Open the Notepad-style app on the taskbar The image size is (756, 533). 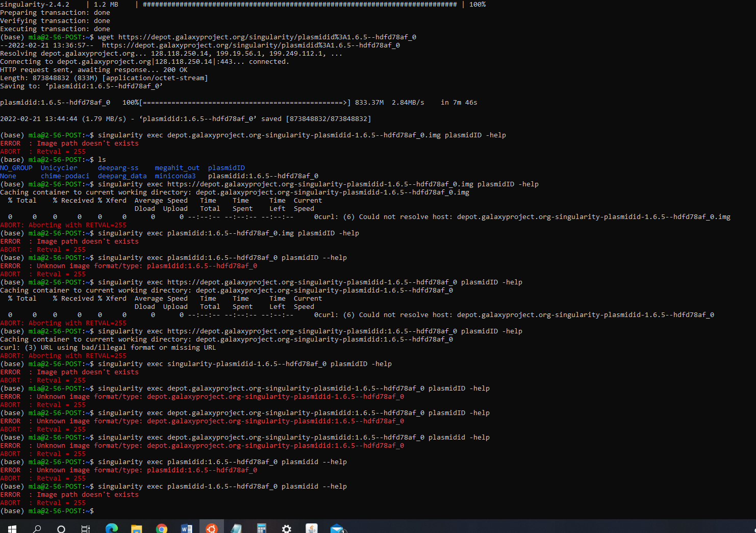click(236, 528)
